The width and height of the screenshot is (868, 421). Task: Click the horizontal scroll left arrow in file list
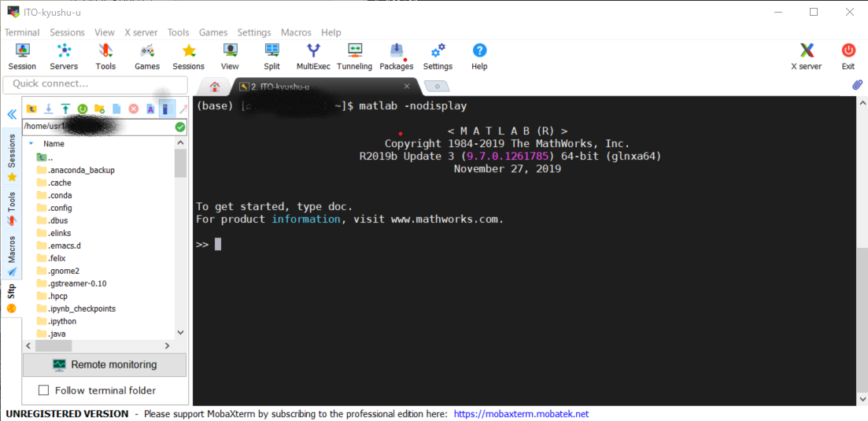[x=29, y=345]
